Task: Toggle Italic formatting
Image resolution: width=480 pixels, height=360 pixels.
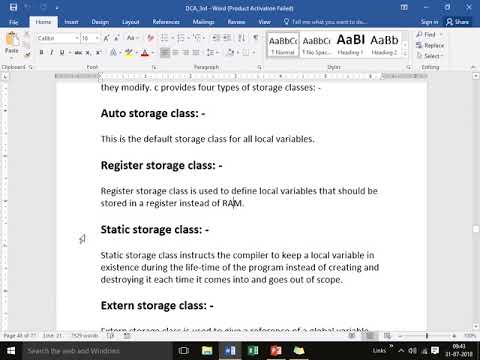Action: pyautogui.click(x=52, y=53)
